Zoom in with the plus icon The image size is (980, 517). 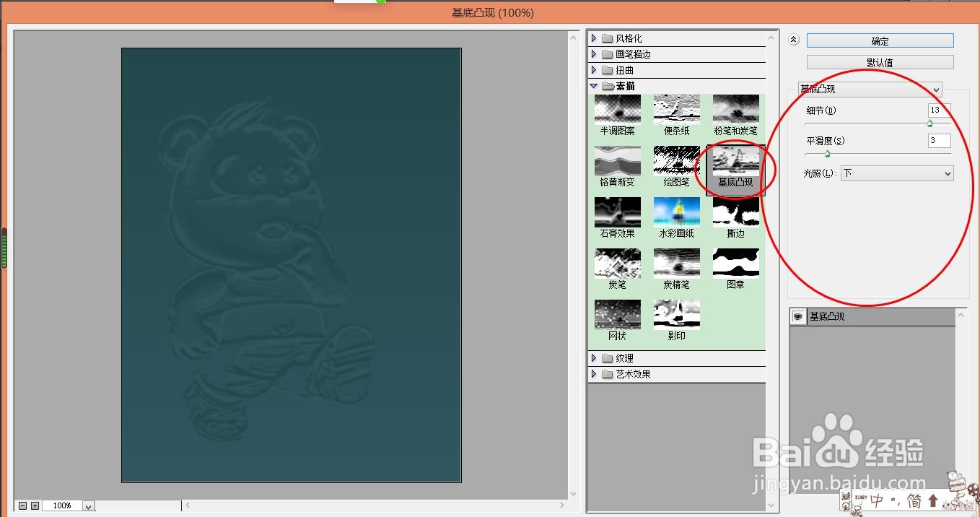pos(35,506)
